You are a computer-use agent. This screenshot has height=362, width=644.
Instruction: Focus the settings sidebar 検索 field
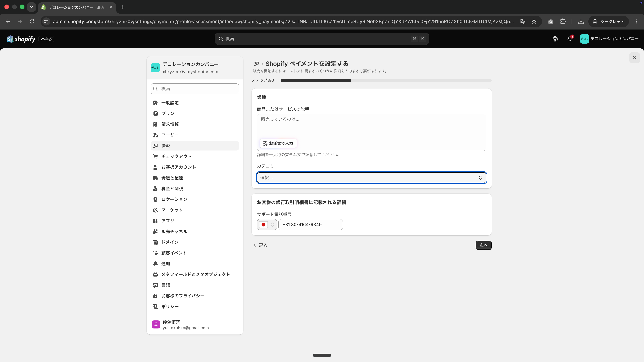click(x=195, y=89)
